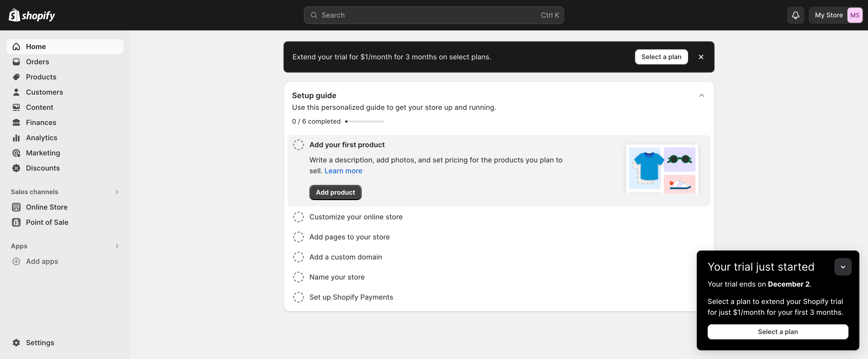Click the Point of Sale icon
The image size is (868, 359).
pos(17,222)
